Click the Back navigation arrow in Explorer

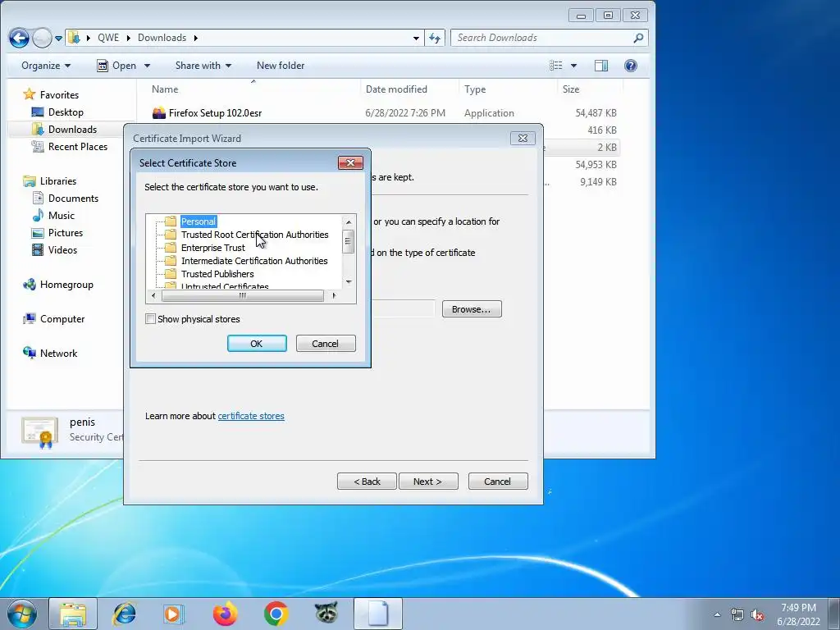point(20,38)
